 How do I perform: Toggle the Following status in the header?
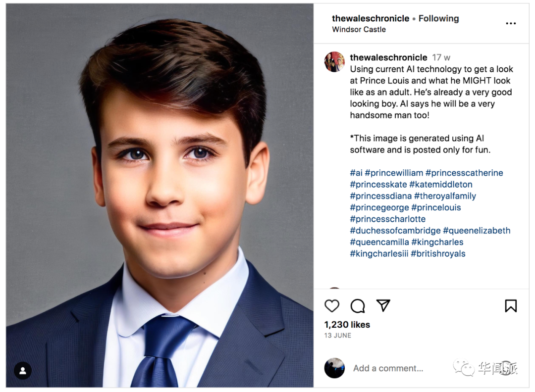coord(438,18)
